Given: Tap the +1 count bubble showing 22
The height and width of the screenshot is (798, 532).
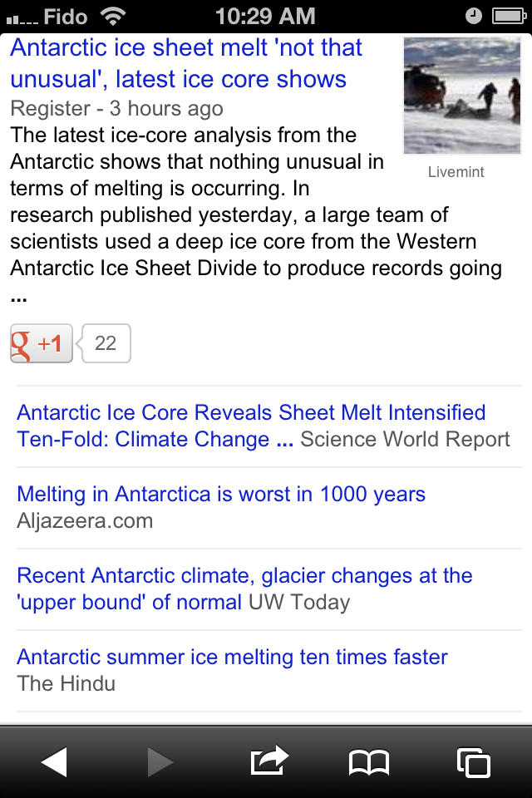Looking at the screenshot, I should click(x=106, y=343).
